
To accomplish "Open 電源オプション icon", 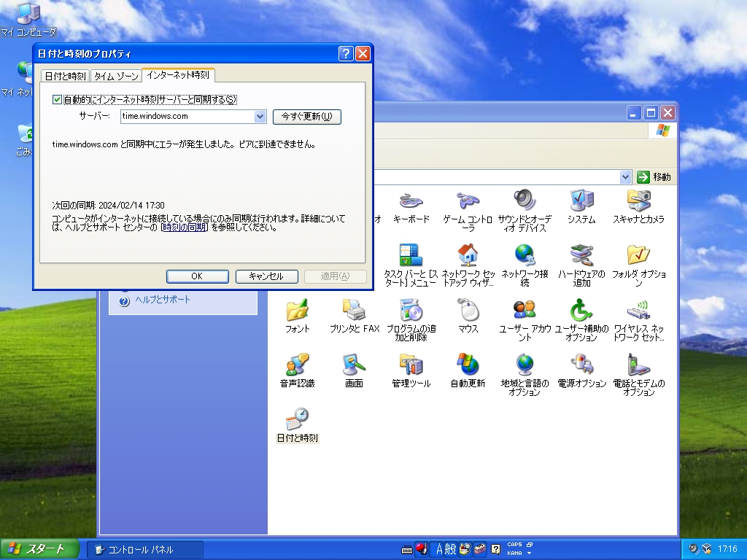I will (581, 372).
